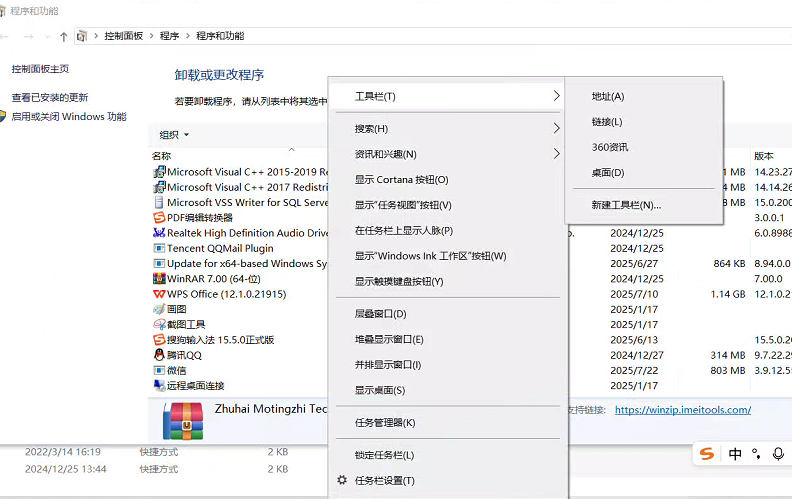The width and height of the screenshot is (792, 499).
Task: Open the winzip.imeitools.com support link
Action: 683,410
